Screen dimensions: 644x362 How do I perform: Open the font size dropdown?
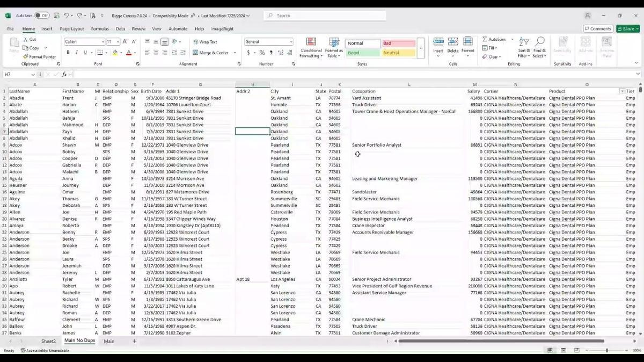[118, 42]
